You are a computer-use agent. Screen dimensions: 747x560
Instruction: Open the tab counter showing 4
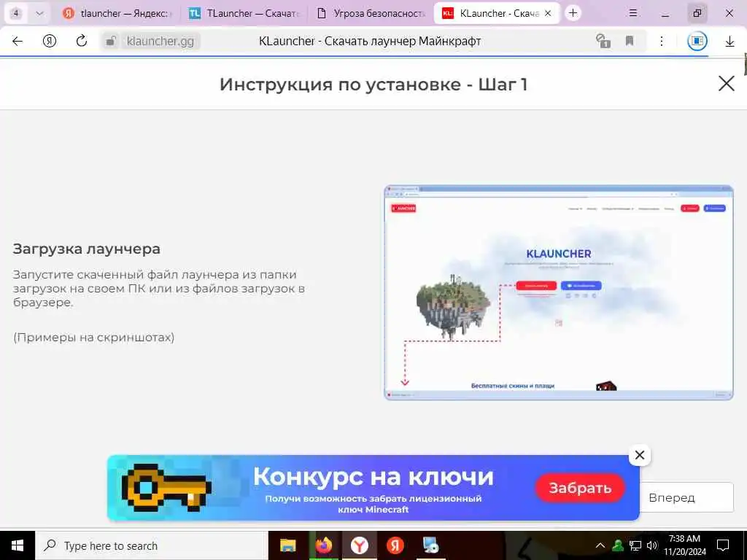(x=16, y=13)
